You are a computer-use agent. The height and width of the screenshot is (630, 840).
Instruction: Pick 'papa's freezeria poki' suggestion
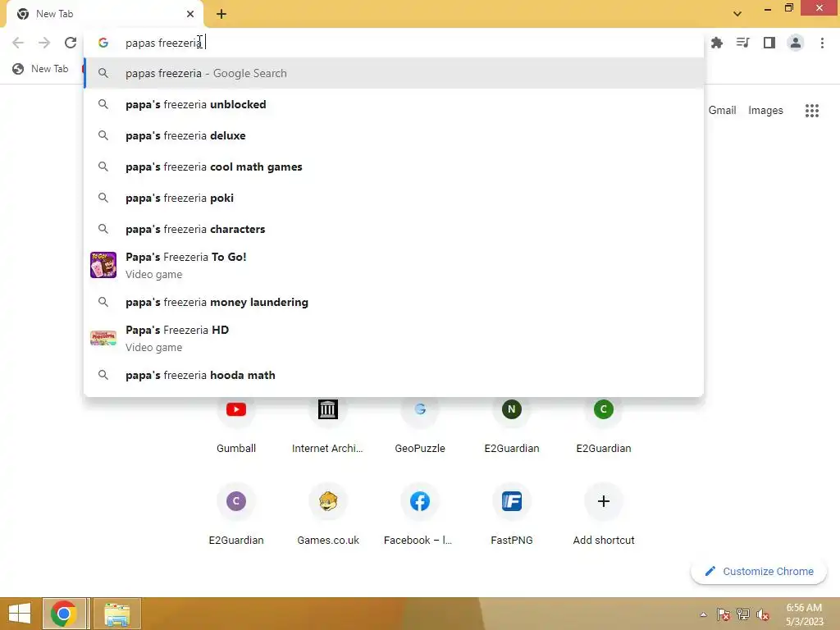(x=394, y=198)
